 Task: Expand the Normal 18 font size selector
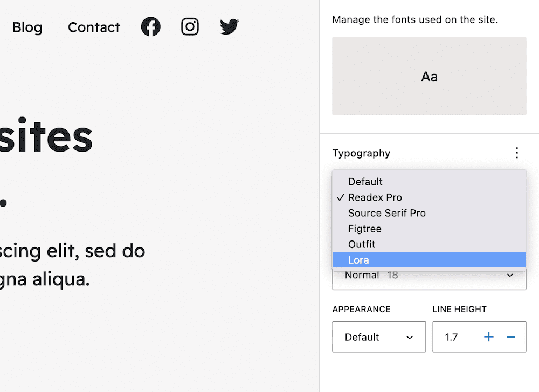coord(429,275)
